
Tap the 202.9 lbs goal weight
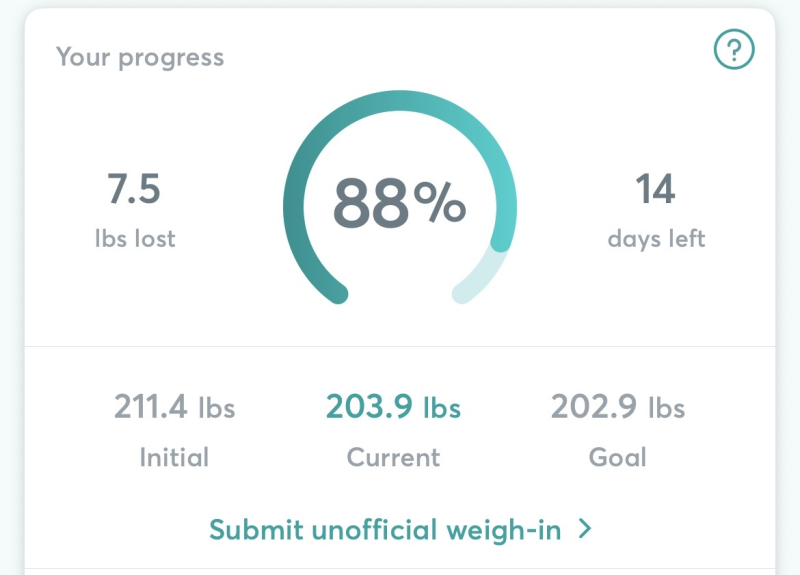(x=618, y=408)
